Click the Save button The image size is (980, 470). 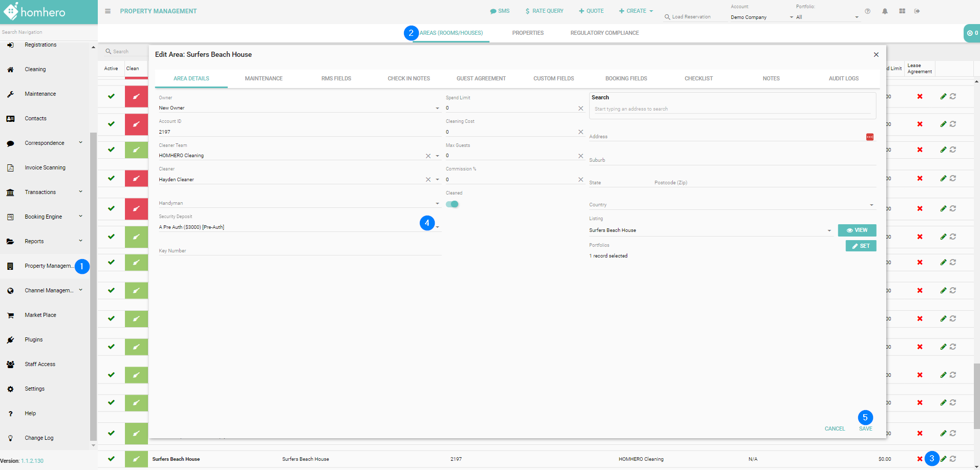[x=865, y=429]
